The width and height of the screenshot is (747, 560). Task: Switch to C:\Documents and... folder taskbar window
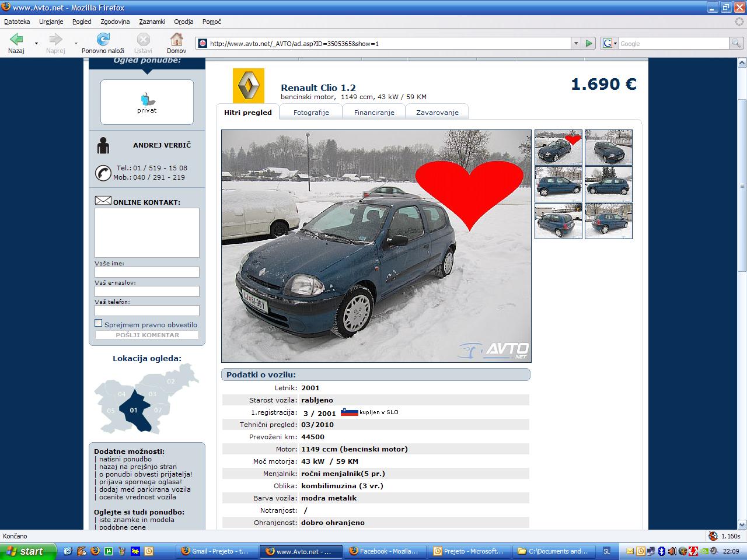(553, 551)
